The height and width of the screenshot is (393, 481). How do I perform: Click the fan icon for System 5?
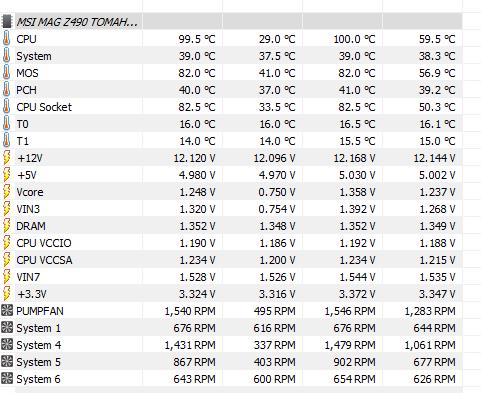coord(7,362)
